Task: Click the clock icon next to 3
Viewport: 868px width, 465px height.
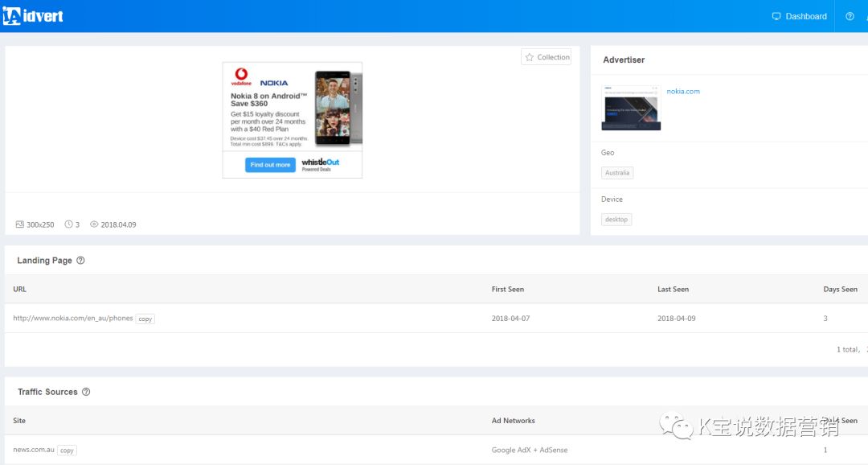Action: tap(68, 224)
